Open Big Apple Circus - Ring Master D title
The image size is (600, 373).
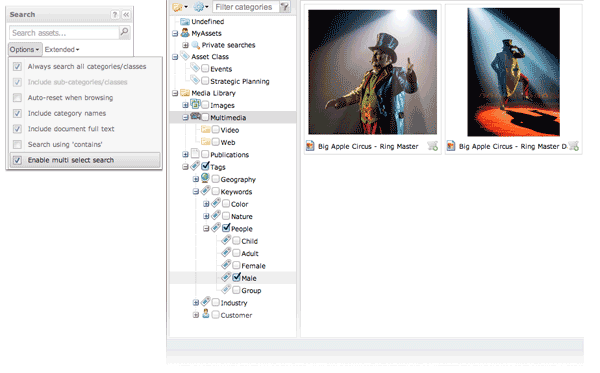[x=513, y=146]
